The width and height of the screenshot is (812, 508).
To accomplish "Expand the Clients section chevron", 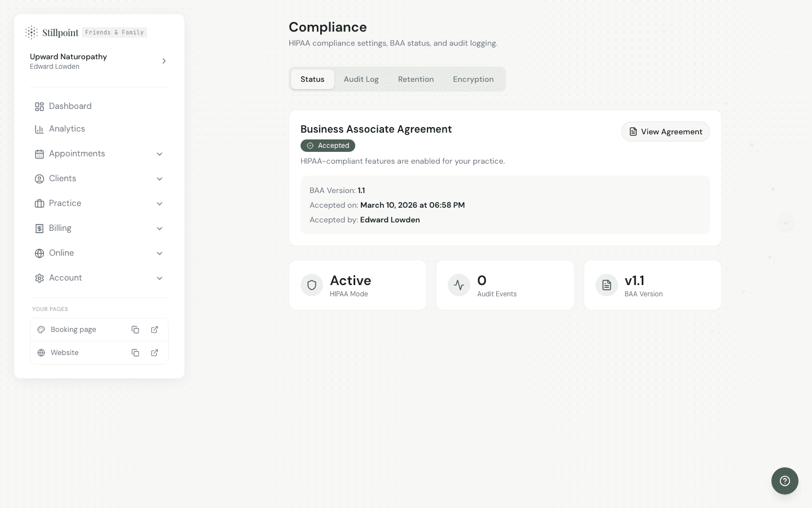I will [x=160, y=179].
